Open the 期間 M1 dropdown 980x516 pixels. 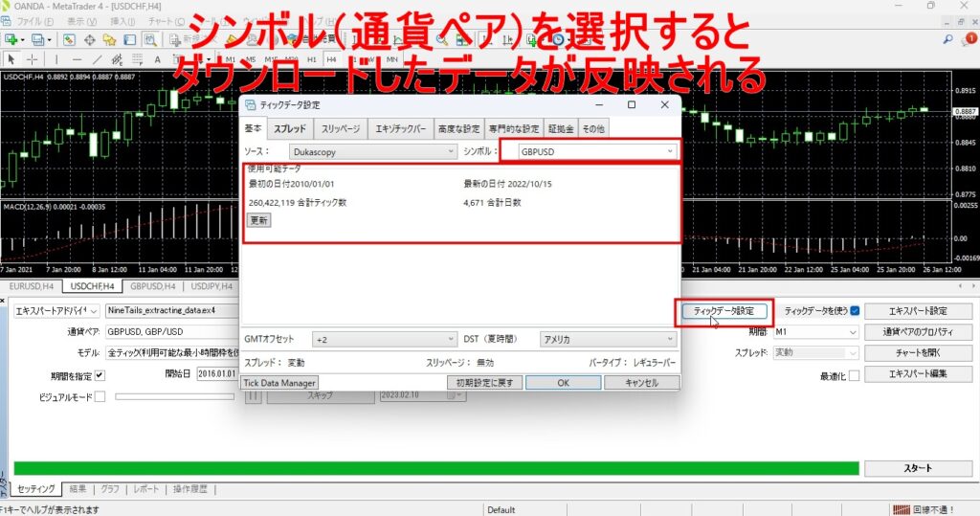pyautogui.click(x=815, y=332)
